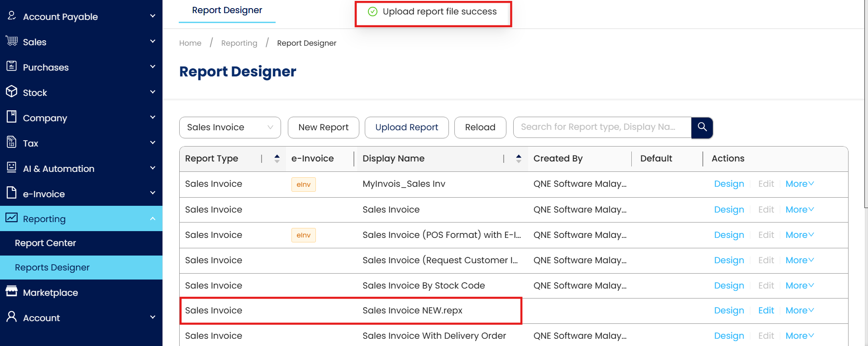Image resolution: width=868 pixels, height=346 pixels.
Task: Click the Stock cube icon in sidebar
Action: point(12,92)
